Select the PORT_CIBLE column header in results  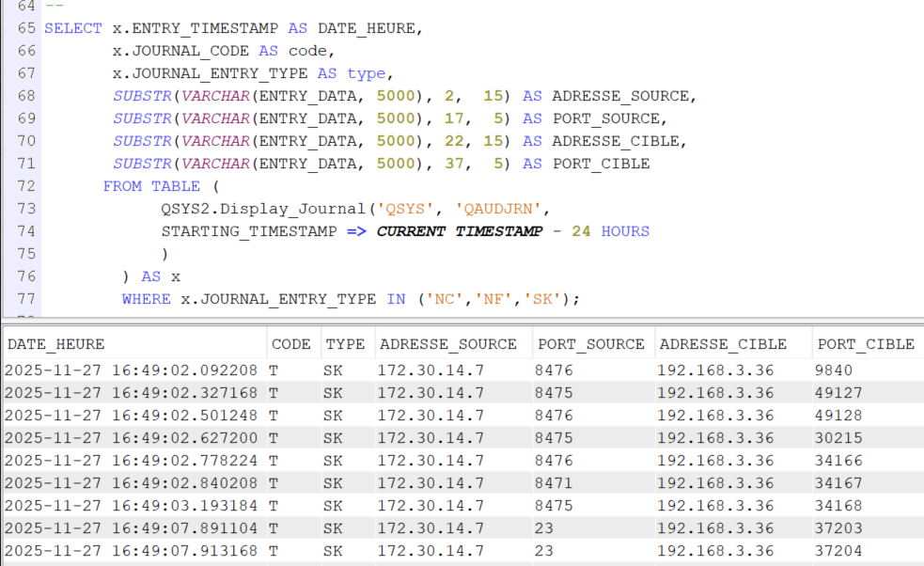pos(866,344)
